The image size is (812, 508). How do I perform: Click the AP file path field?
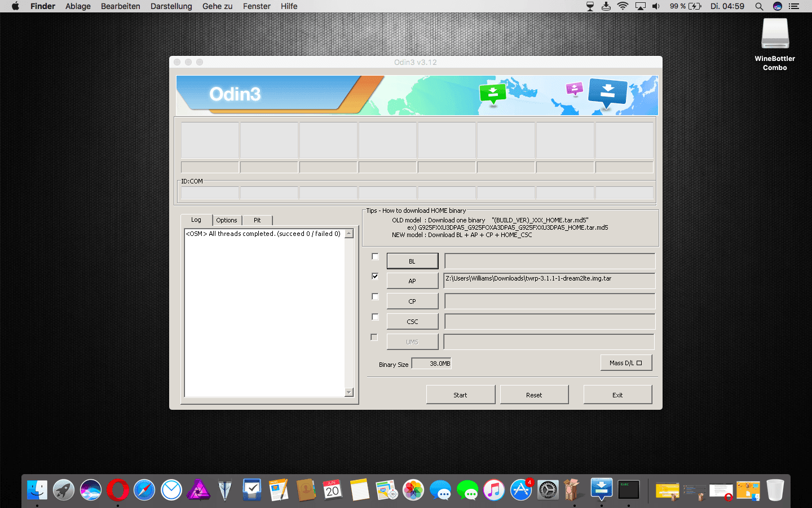(x=550, y=281)
